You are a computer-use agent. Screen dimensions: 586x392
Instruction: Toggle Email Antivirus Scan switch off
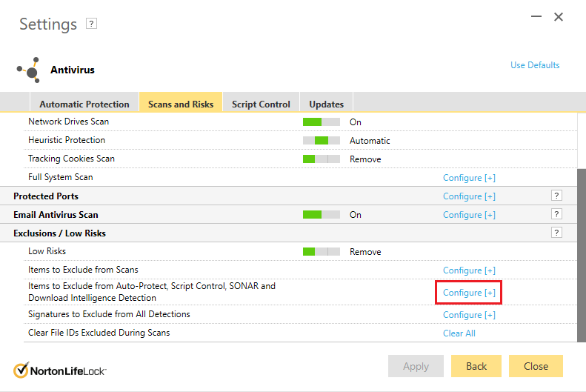[322, 214]
